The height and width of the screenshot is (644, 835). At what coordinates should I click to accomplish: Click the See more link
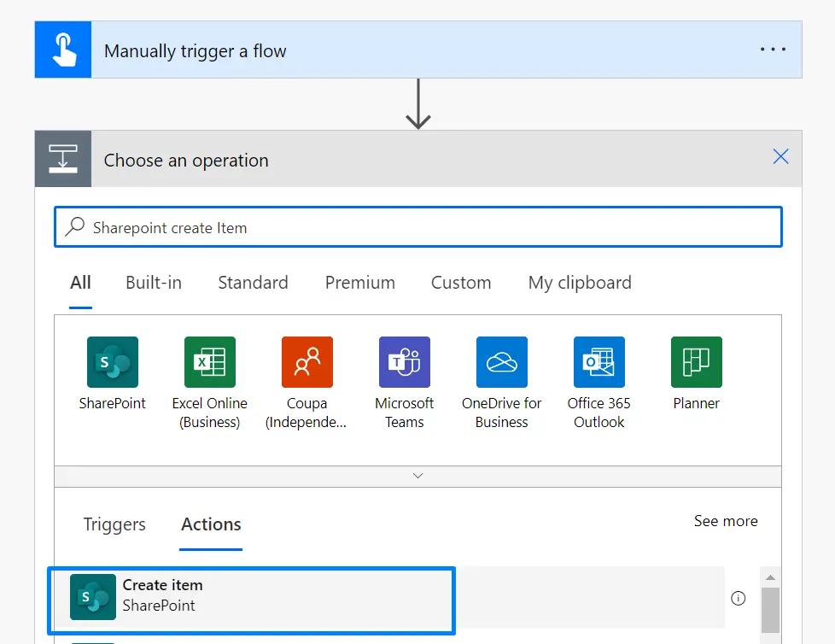(726, 521)
